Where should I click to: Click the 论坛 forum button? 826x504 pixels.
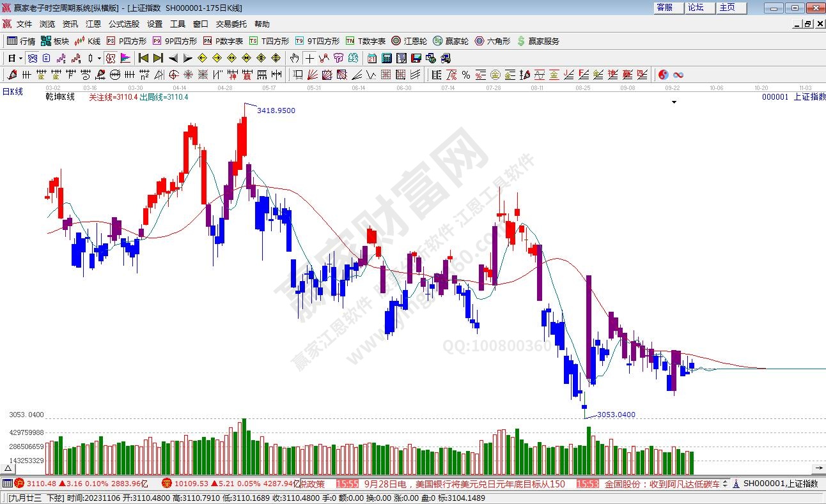pyautogui.click(x=696, y=8)
